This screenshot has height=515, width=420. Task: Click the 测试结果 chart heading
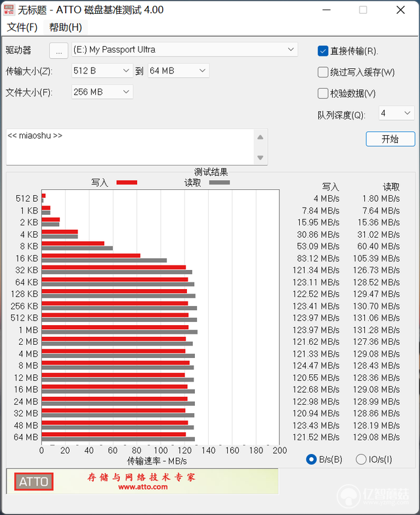[x=211, y=172]
